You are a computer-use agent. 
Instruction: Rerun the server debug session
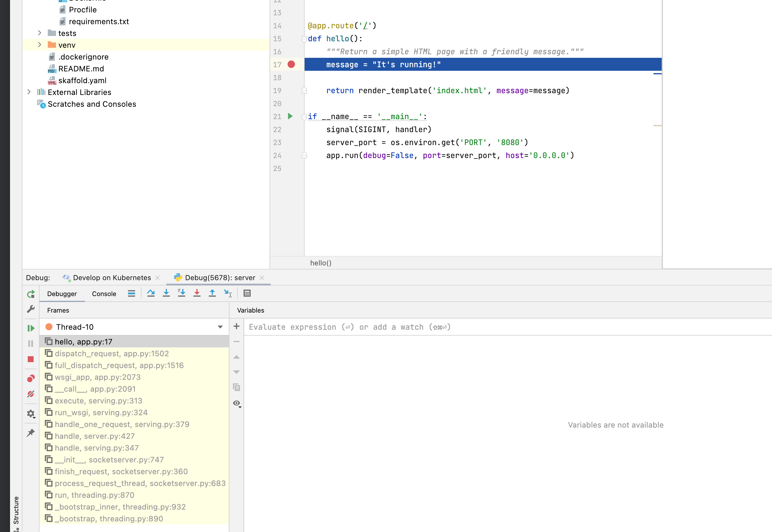coord(31,294)
